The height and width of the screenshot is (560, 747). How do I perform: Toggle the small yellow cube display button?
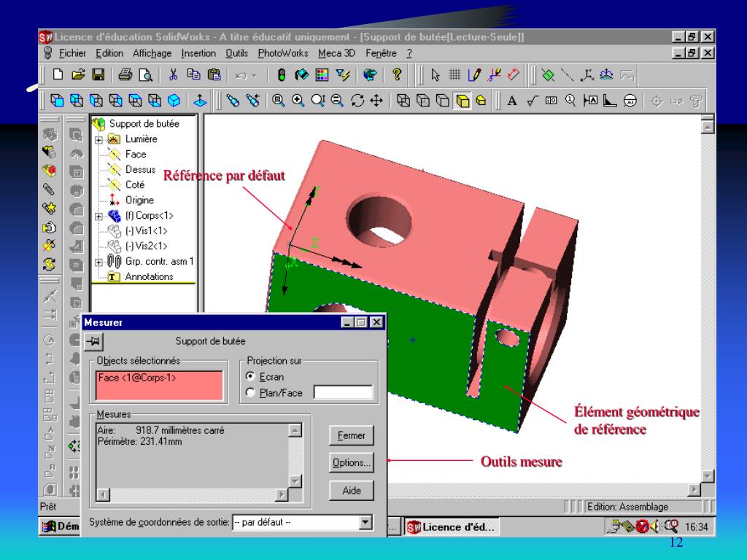click(x=481, y=101)
